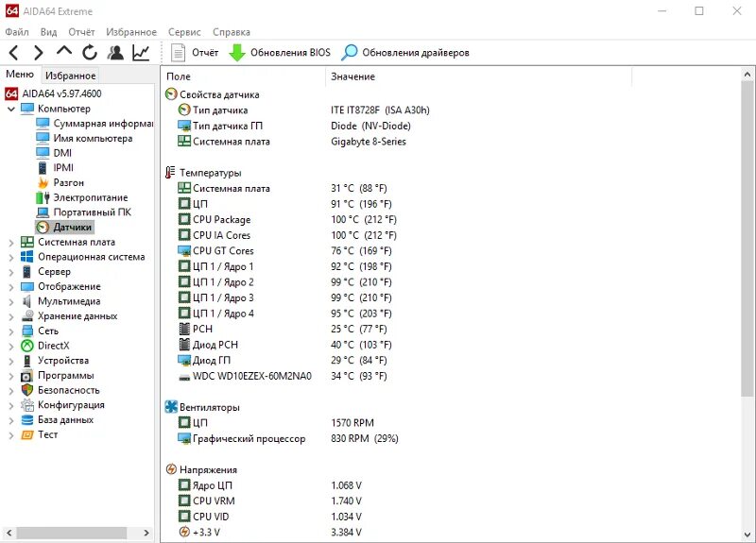Viewport: 756px width, 543px height.
Task: Click the hard drive icon beside WDC WD10EZEX
Action: (x=184, y=377)
